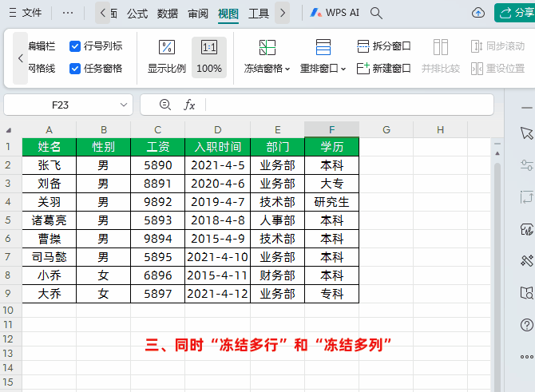Expand the 重排窗口 dropdown arrow
This screenshot has width=535, height=392.
point(343,69)
